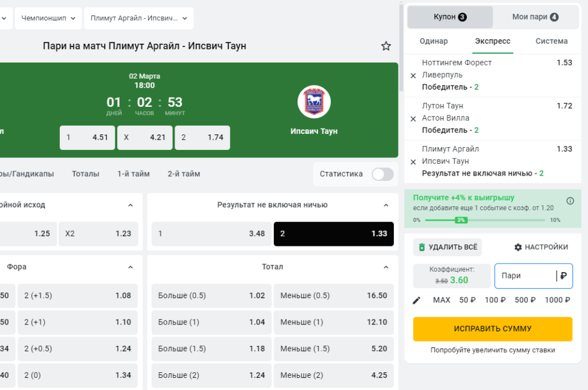Select Больше (1) at 1.04
This screenshot has height=390, width=588.
point(211,322)
